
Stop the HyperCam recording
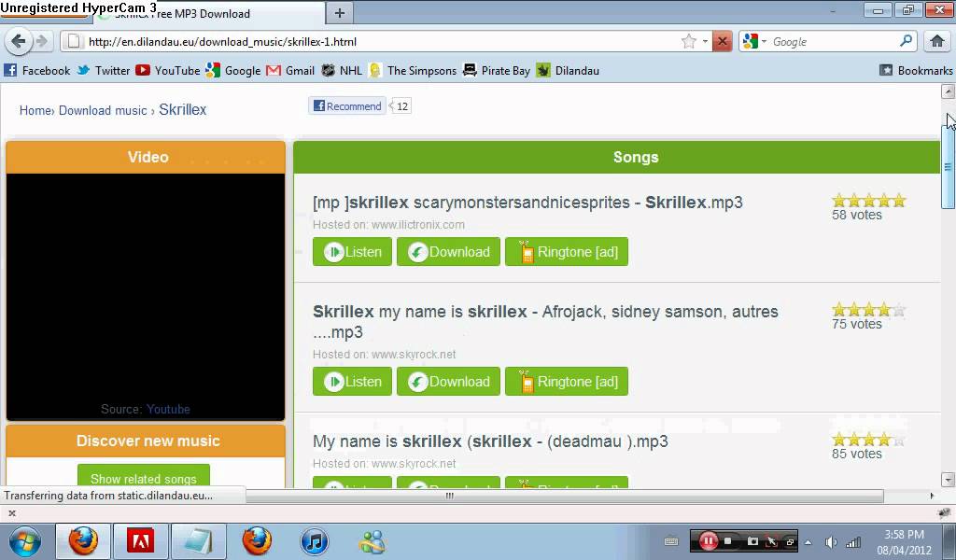[x=728, y=541]
